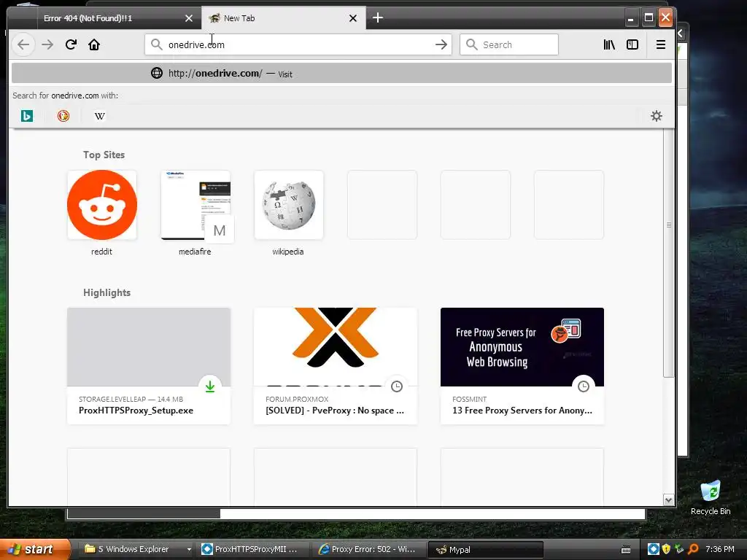Image resolution: width=747 pixels, height=560 pixels.
Task: Click the globe icon beside onedrive URL suggestion
Action: click(x=157, y=73)
